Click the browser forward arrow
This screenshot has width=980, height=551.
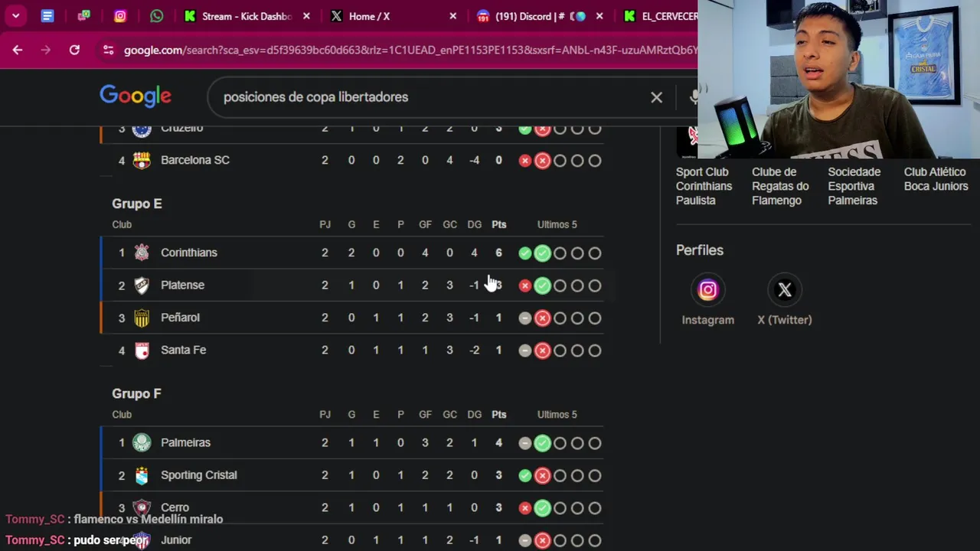pos(46,50)
